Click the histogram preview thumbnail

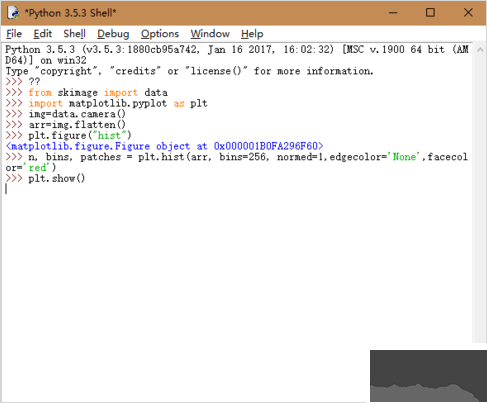click(x=428, y=376)
